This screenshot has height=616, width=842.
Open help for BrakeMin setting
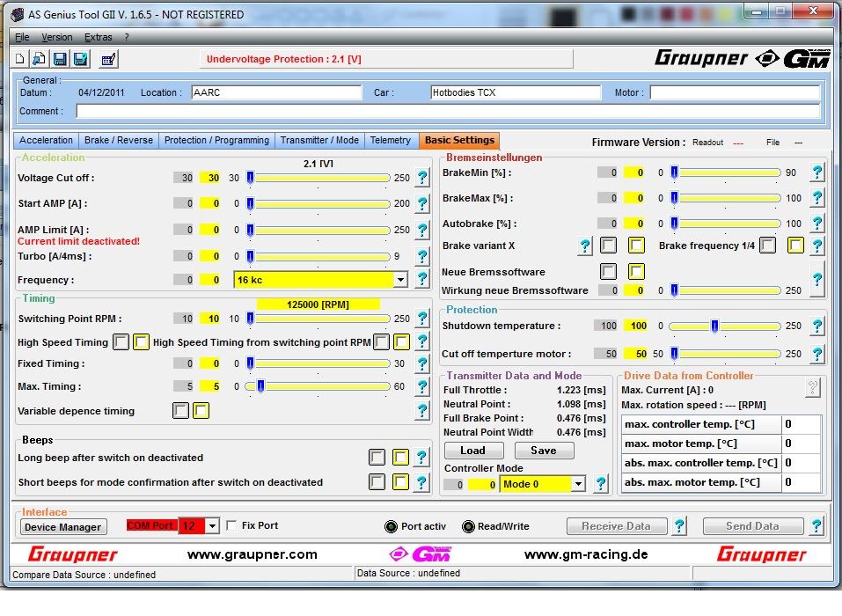point(816,172)
